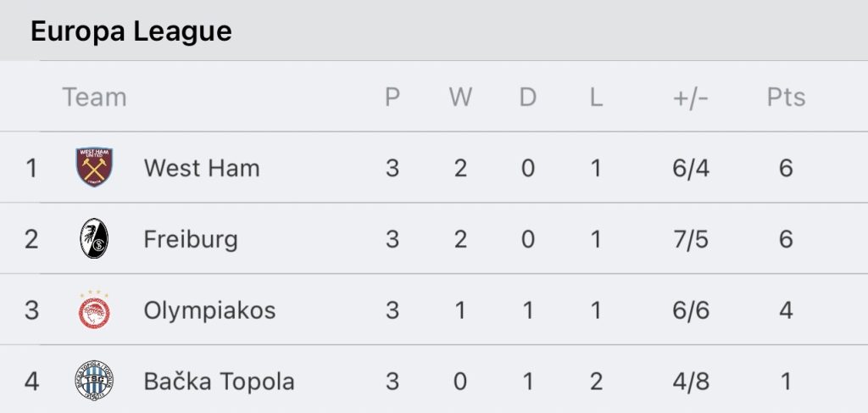Click the Freiburg club crest
The height and width of the screenshot is (413, 868).
coord(94,238)
